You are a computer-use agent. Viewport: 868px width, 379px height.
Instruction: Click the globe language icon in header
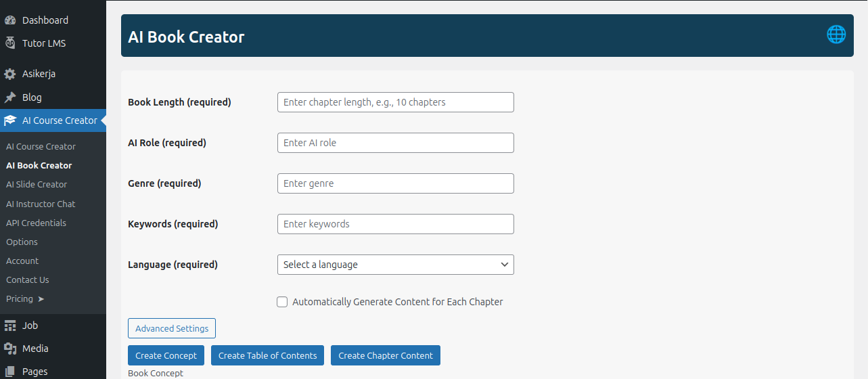click(x=836, y=35)
